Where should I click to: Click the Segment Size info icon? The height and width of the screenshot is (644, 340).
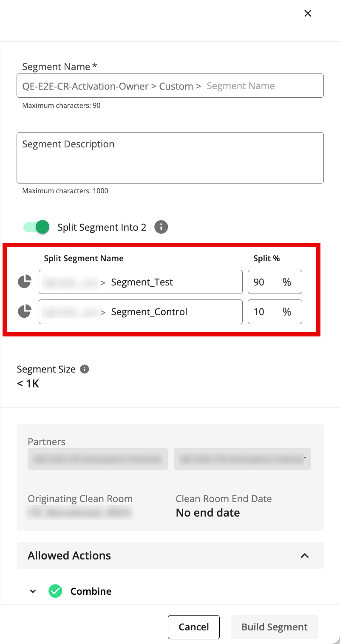85,369
